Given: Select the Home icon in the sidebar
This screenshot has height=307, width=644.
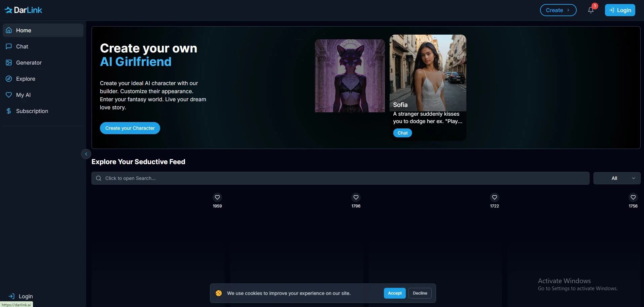Looking at the screenshot, I should pyautogui.click(x=8, y=30).
